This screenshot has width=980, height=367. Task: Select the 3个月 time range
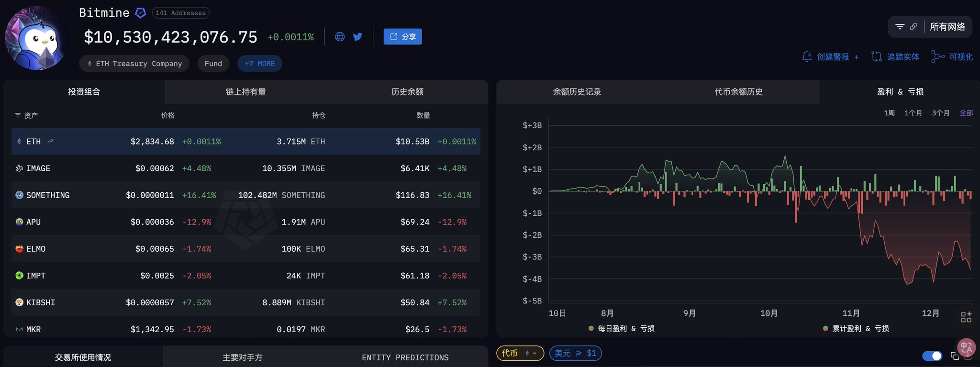(940, 113)
